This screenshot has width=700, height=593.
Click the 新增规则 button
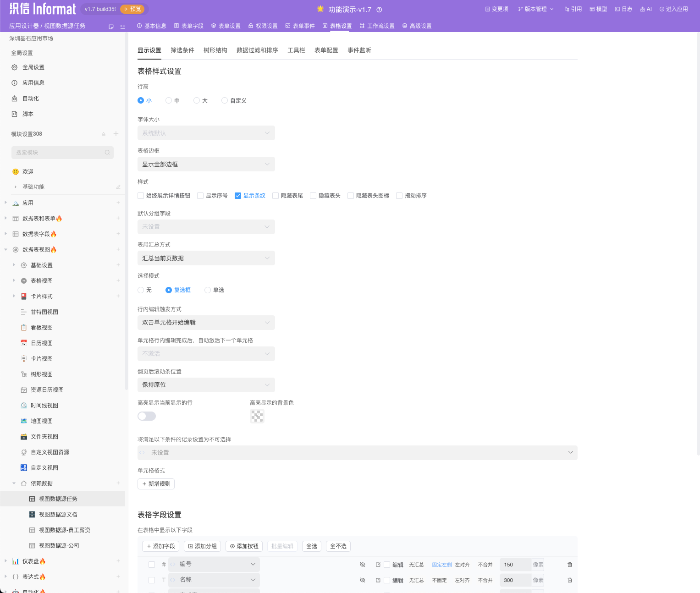(x=156, y=484)
